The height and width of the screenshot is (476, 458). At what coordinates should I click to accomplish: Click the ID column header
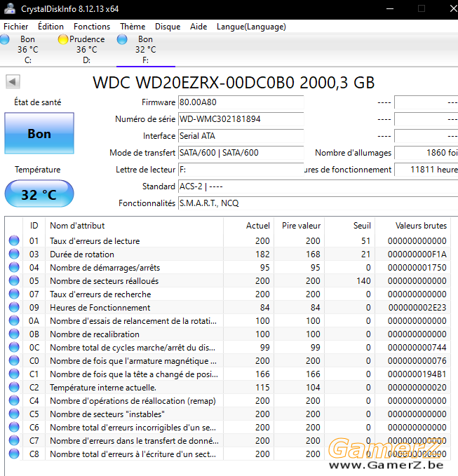coord(34,226)
